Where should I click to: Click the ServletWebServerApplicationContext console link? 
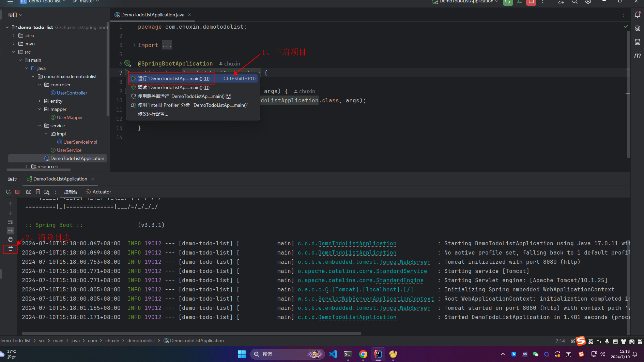[x=376, y=299]
